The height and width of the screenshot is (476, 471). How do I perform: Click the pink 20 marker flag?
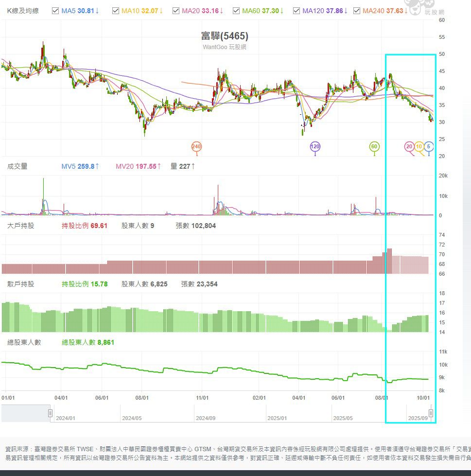[409, 147]
